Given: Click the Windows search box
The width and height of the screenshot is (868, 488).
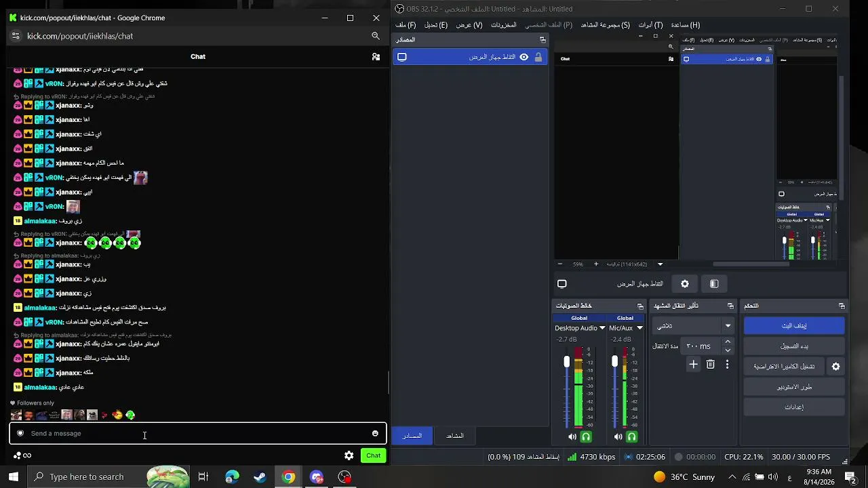Looking at the screenshot, I should click(x=109, y=477).
